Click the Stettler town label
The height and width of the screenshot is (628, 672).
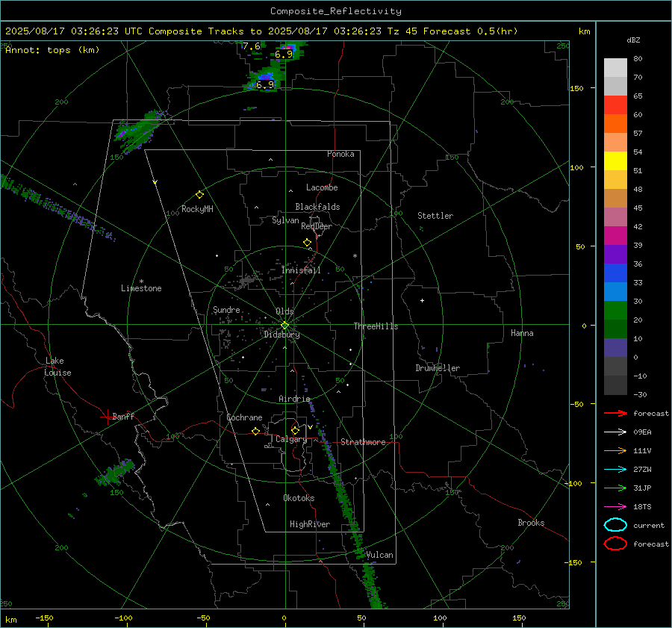pyautogui.click(x=435, y=216)
